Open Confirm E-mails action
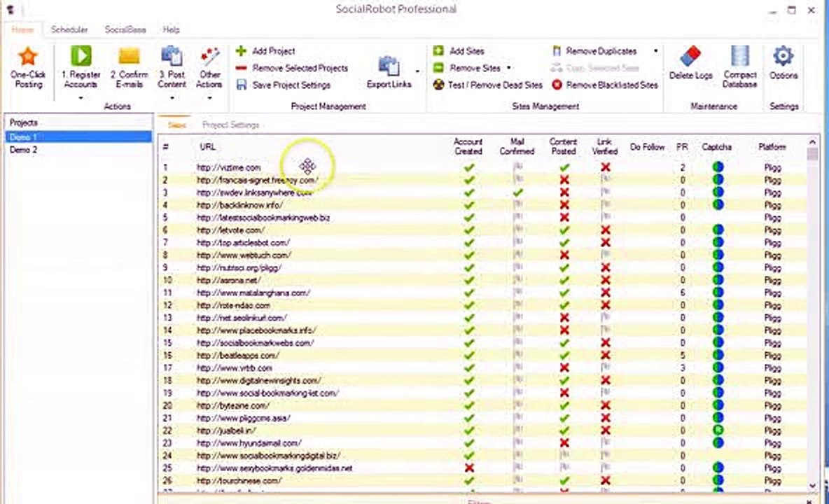 (x=129, y=67)
